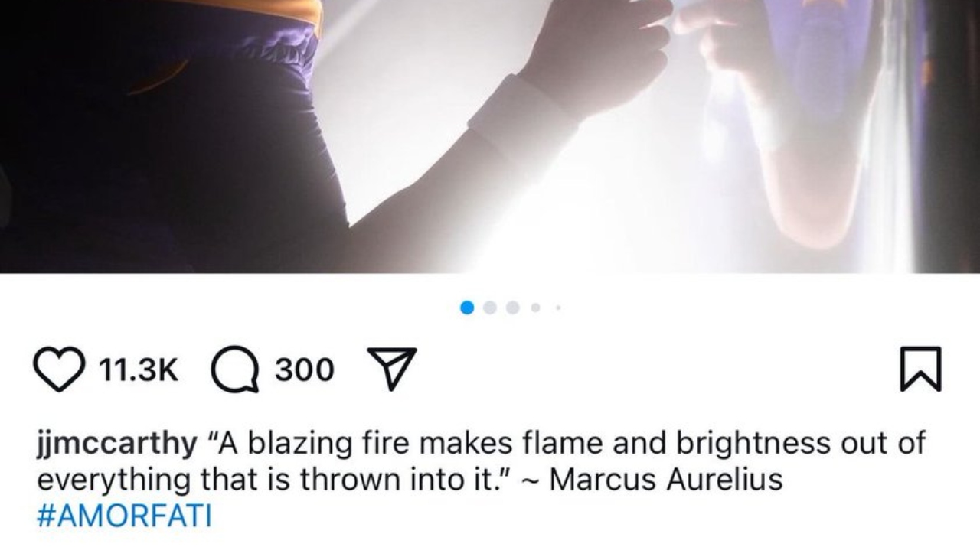
Task: Click the second caption line "everything that is thrown"
Action: click(x=276, y=480)
